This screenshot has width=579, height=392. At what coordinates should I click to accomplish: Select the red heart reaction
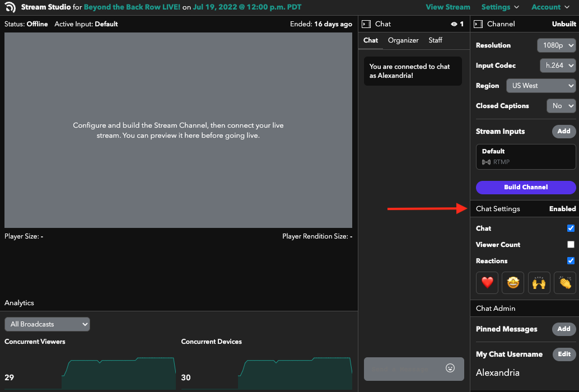pyautogui.click(x=487, y=283)
